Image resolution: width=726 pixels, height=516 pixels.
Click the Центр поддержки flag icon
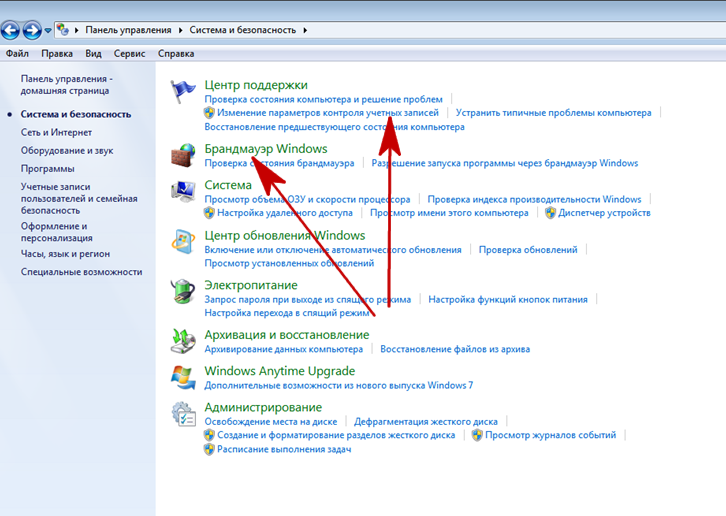pyautogui.click(x=183, y=91)
